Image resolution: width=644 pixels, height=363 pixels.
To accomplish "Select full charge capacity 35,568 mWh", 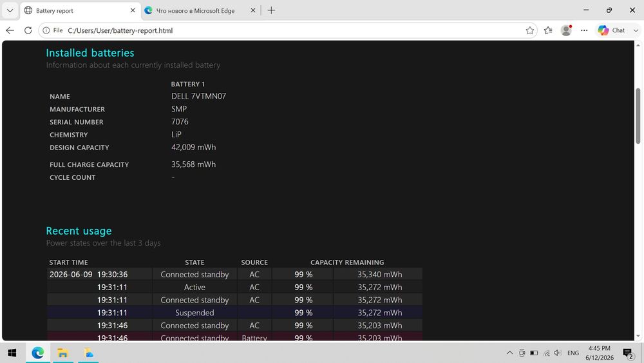I will pos(193,164).
